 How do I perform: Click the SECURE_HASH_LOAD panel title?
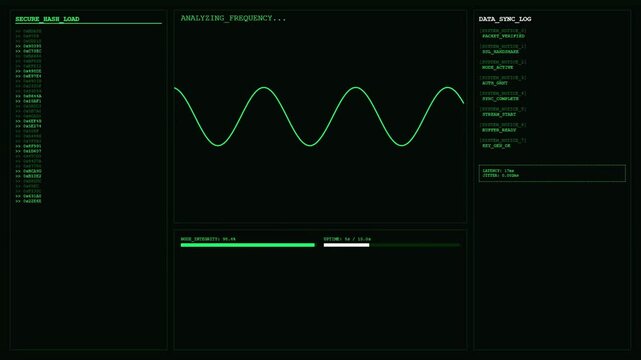point(47,19)
